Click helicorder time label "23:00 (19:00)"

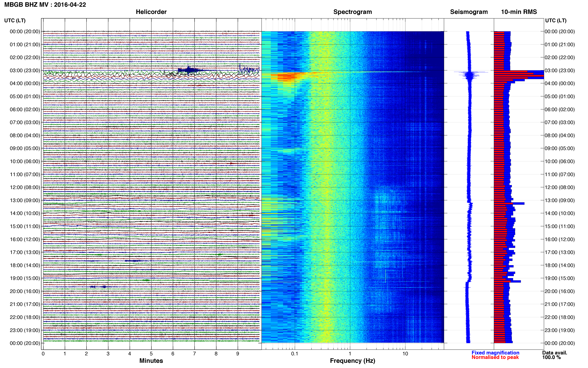pyautogui.click(x=25, y=330)
